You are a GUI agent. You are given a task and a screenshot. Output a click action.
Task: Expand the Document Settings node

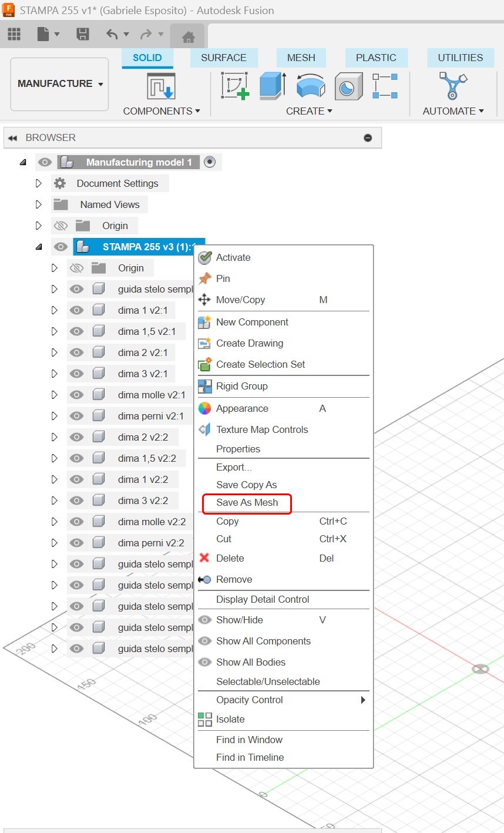pos(39,183)
